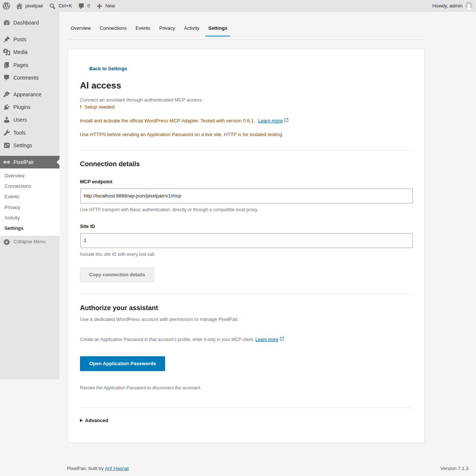This screenshot has height=476, width=476.
Task: Click Learn more about Application Passwords
Action: click(270, 340)
